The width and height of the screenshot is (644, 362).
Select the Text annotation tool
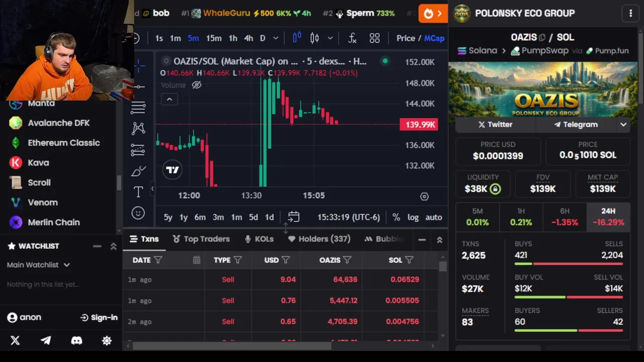(x=138, y=192)
